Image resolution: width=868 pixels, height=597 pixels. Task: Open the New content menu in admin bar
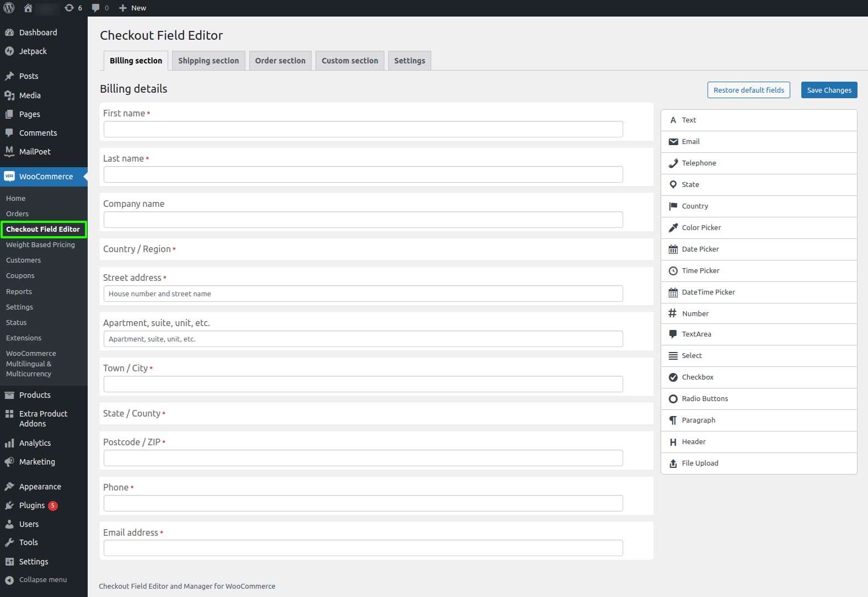point(133,8)
